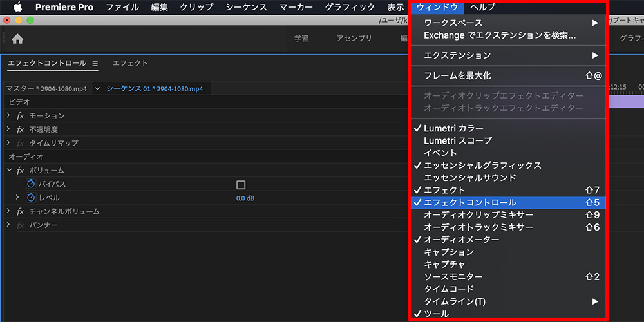Click the レベル value 0.0 dB
644x322 pixels.
click(245, 198)
